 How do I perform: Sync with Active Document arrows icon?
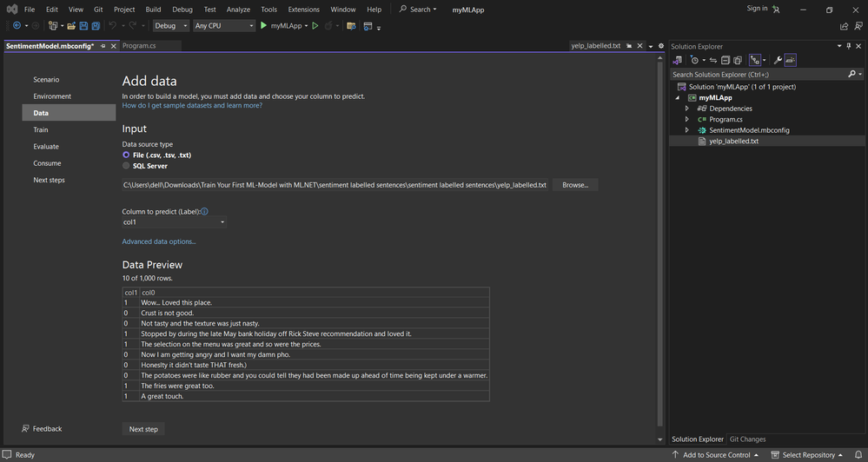click(x=713, y=60)
